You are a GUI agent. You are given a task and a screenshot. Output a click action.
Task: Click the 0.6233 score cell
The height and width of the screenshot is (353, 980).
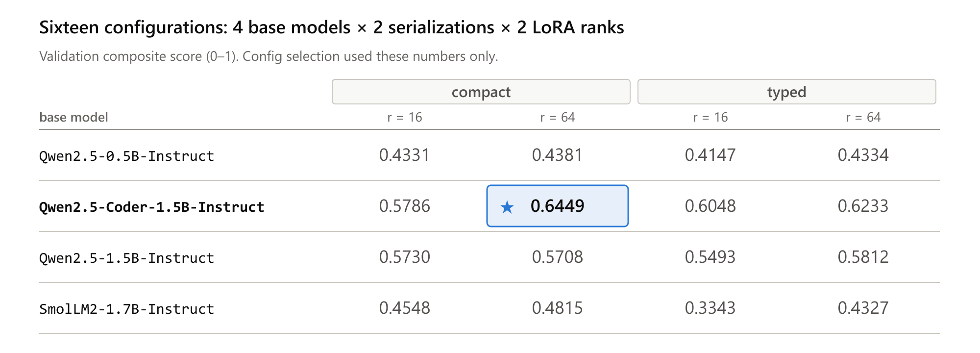coord(863,206)
